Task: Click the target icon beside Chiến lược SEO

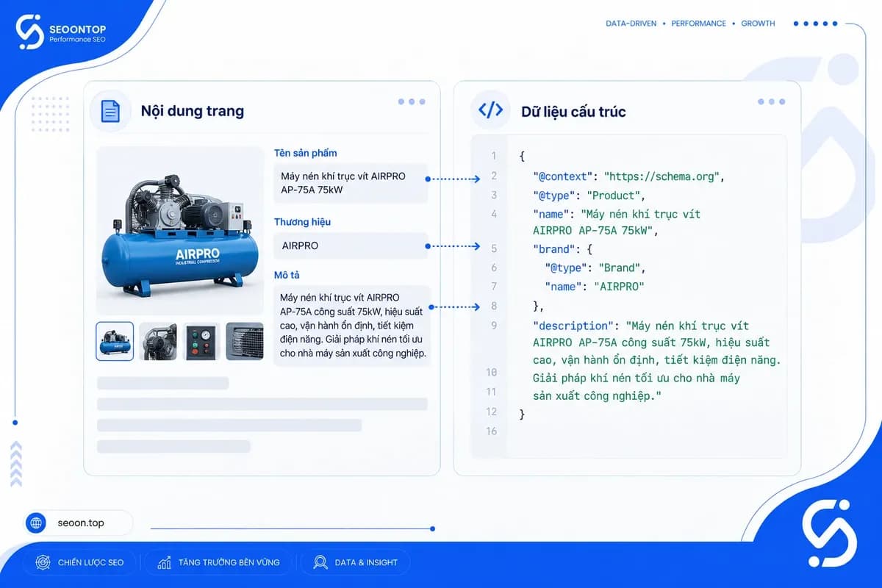Action: point(43,562)
